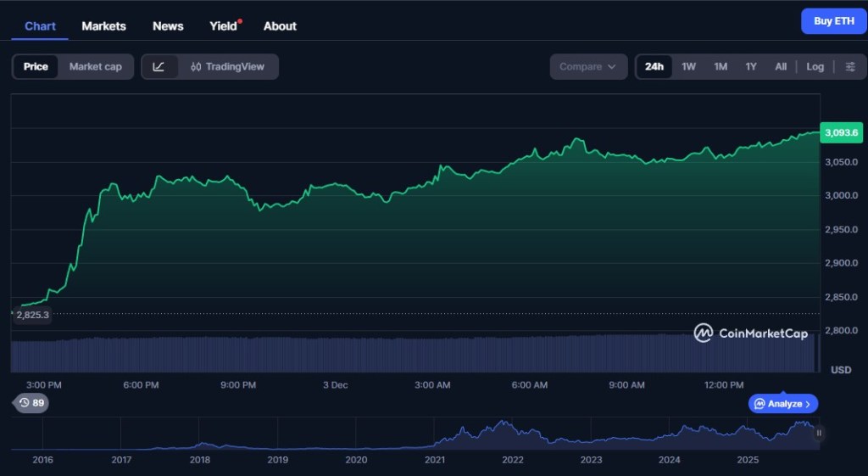Select the Price view toggle
The image size is (868, 476).
[36, 66]
